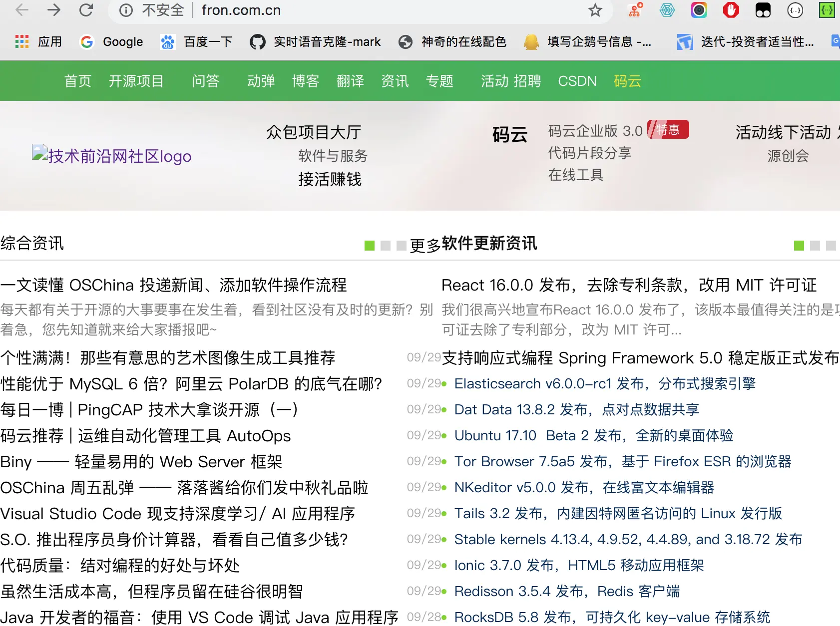Open the 问答 navigation menu item

pyautogui.click(x=205, y=81)
